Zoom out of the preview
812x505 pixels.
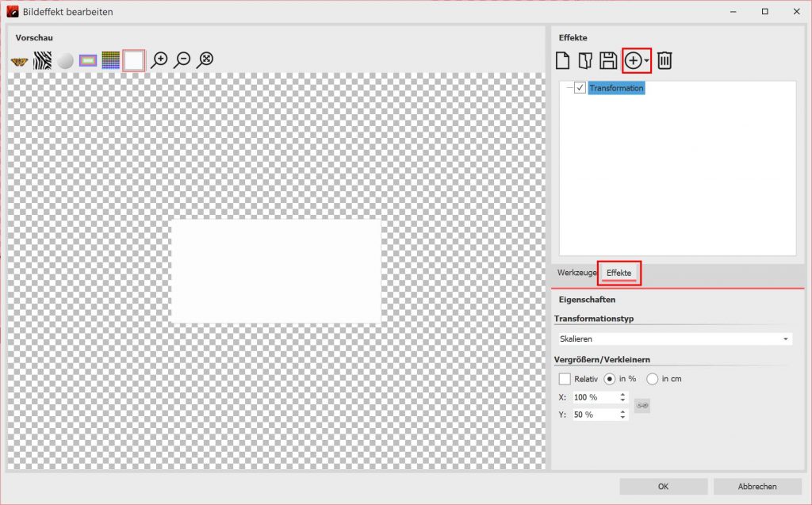(x=182, y=60)
